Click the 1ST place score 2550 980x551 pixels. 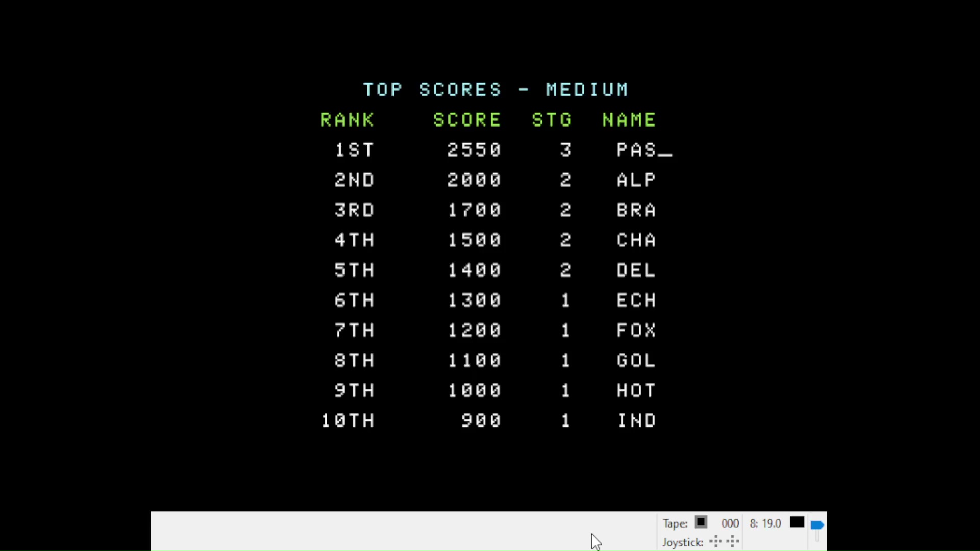pyautogui.click(x=474, y=150)
